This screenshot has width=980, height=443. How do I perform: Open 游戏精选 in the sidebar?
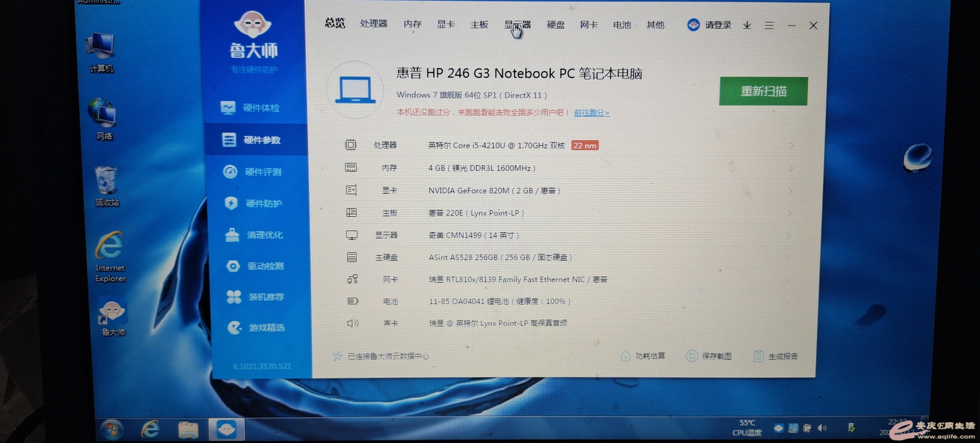266,327
